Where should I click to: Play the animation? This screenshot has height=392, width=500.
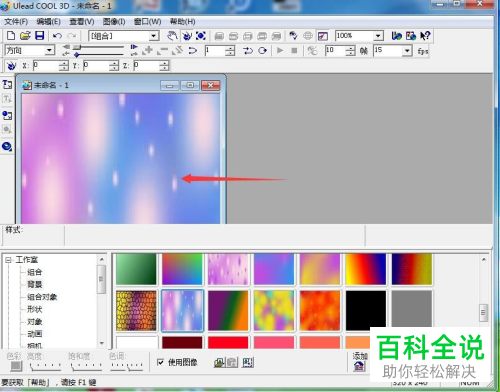tap(280, 51)
